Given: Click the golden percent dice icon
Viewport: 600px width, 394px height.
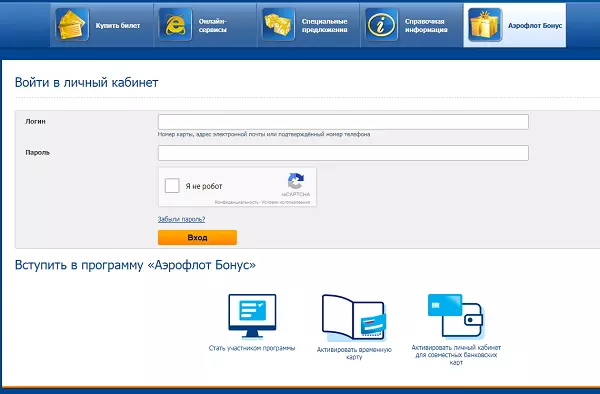Looking at the screenshot, I should point(279,25).
